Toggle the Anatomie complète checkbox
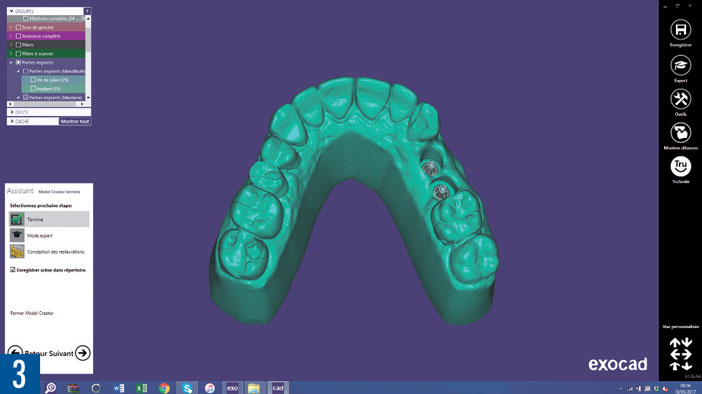This screenshot has width=702, height=394. pyautogui.click(x=18, y=36)
